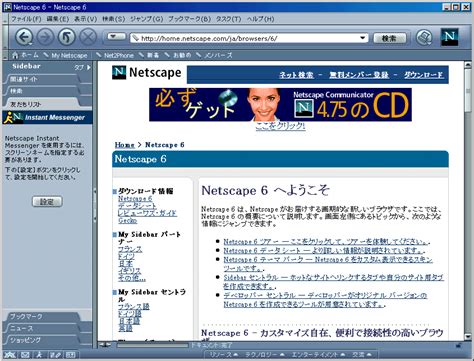Open Composer from the pen icon
Viewport: 474px width, 361px height.
point(55,355)
